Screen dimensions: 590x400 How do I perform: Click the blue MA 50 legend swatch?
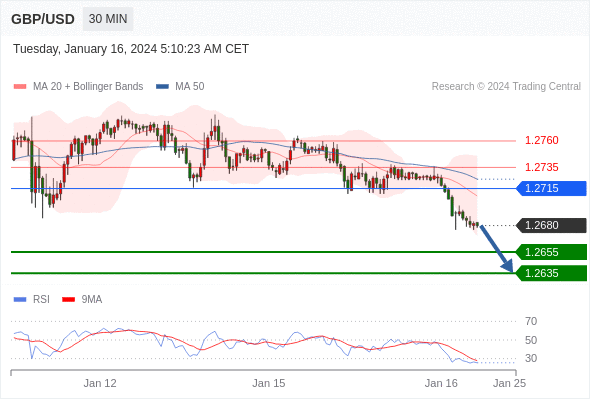[x=162, y=87]
